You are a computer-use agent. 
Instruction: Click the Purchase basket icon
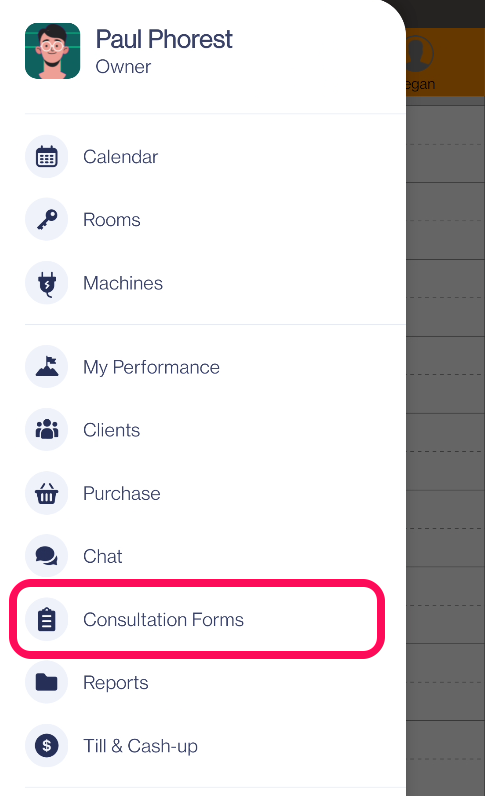click(46, 493)
